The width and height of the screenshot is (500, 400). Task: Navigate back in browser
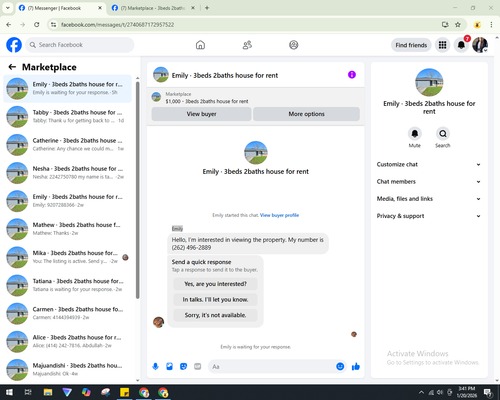click(x=9, y=25)
